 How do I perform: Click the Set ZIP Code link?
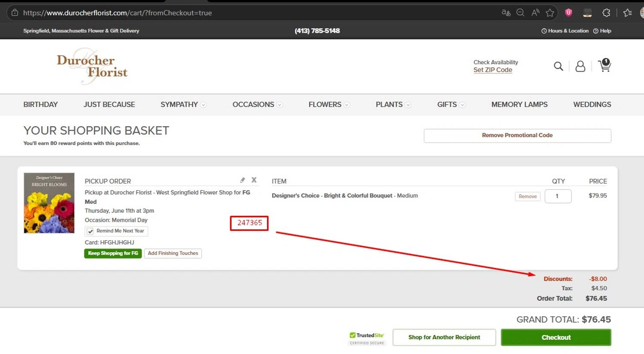point(492,70)
